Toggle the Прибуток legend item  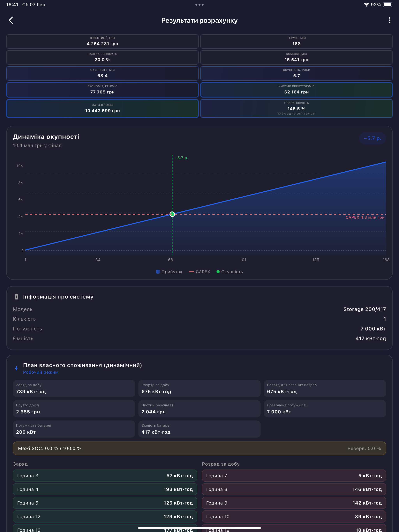[x=169, y=272]
